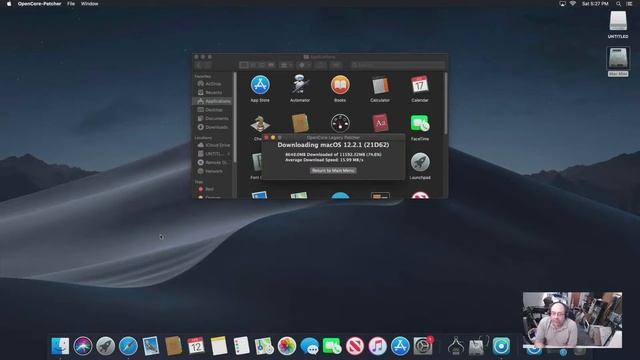Open Reminders from the Dock

click(241, 346)
